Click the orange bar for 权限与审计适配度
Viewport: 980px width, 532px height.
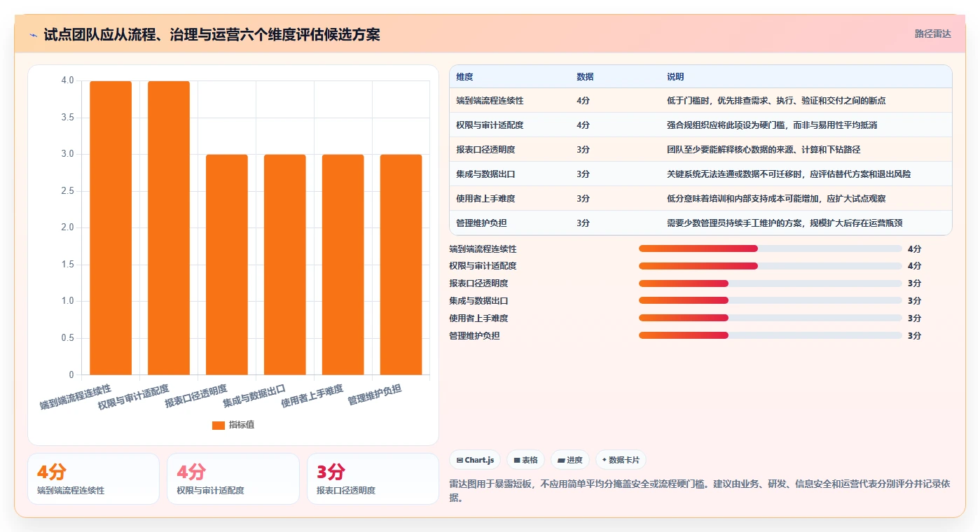(x=169, y=227)
